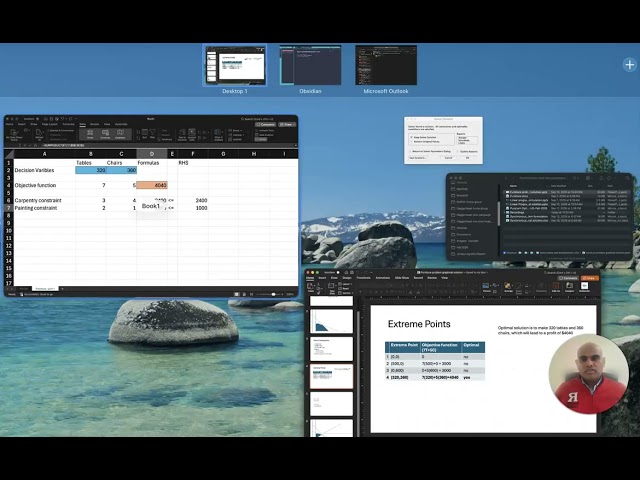
Task: Open the View tab in Excel ribbon
Action: [x=107, y=124]
